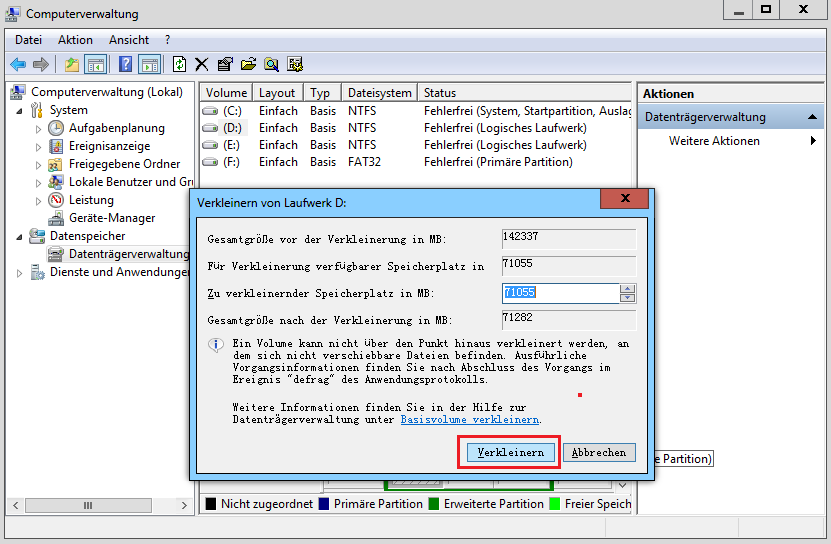Sort by the Status column header
Screen dimensions: 831x544
[525, 93]
